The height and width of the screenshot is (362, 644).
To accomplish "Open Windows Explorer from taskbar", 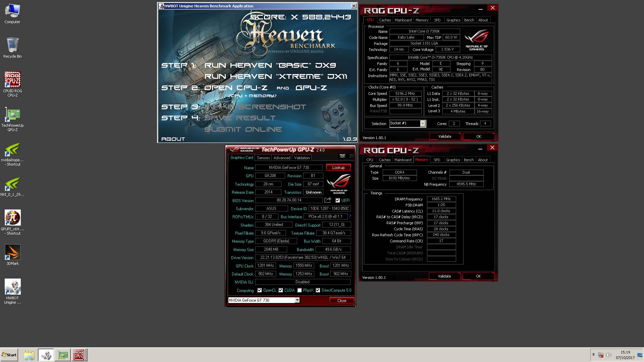I will [x=29, y=355].
